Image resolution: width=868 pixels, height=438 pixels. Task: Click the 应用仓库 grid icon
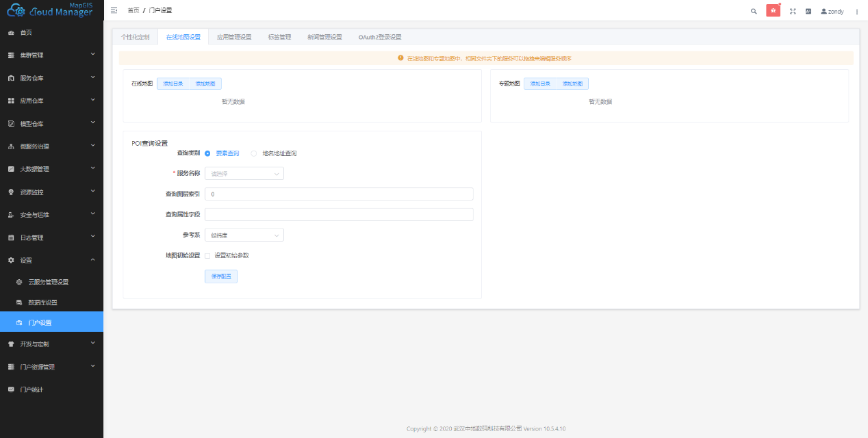[11, 101]
